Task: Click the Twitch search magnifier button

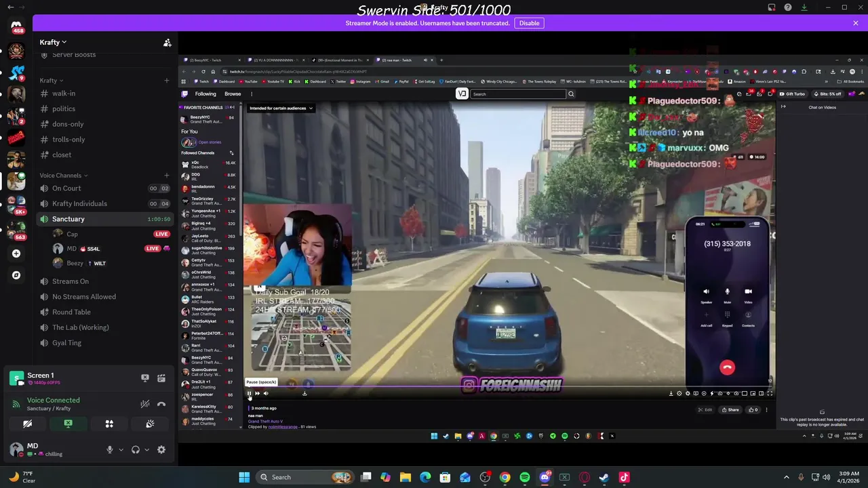Action: (x=571, y=94)
